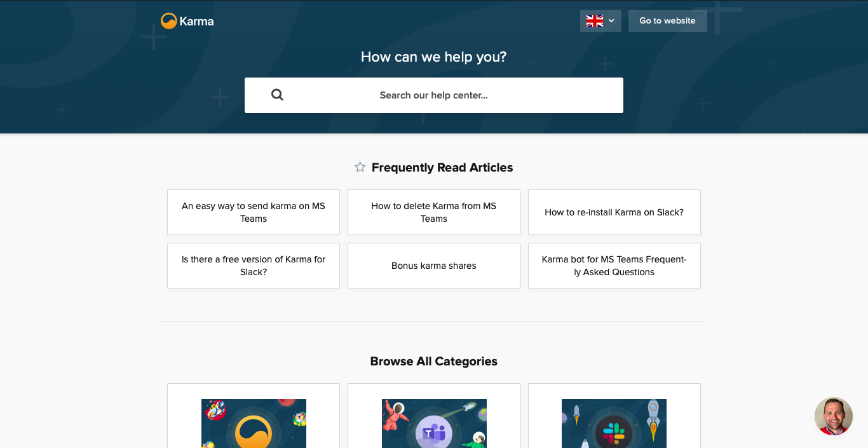
Task: Focus the Search our help center field
Action: point(434,95)
